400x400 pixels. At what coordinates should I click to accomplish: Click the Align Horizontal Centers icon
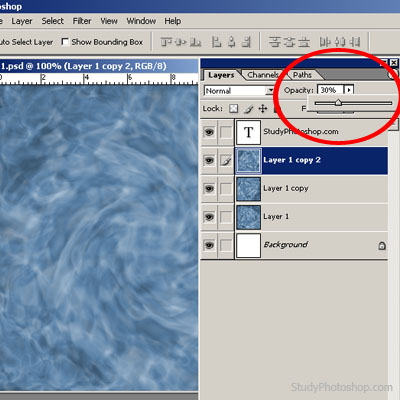click(232, 42)
